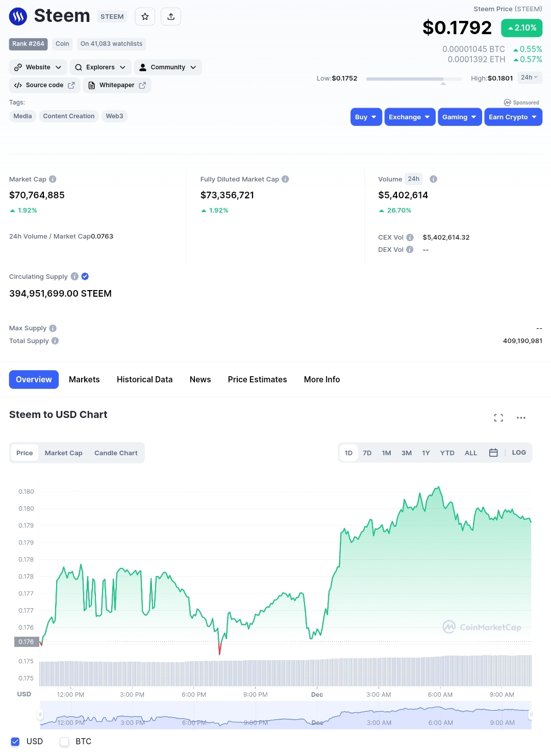The image size is (551, 756).
Task: Click Whitepaper external link icon
Action: [x=142, y=86]
